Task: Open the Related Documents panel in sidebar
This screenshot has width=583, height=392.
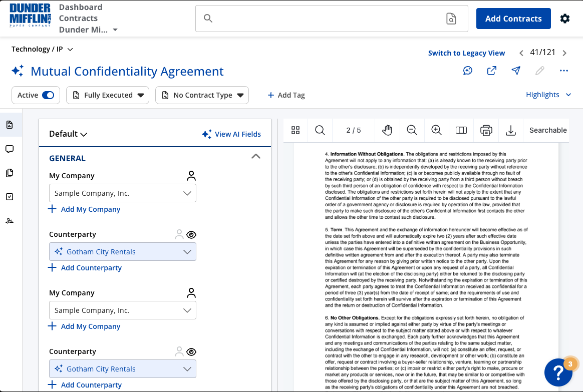Action: click(x=9, y=173)
